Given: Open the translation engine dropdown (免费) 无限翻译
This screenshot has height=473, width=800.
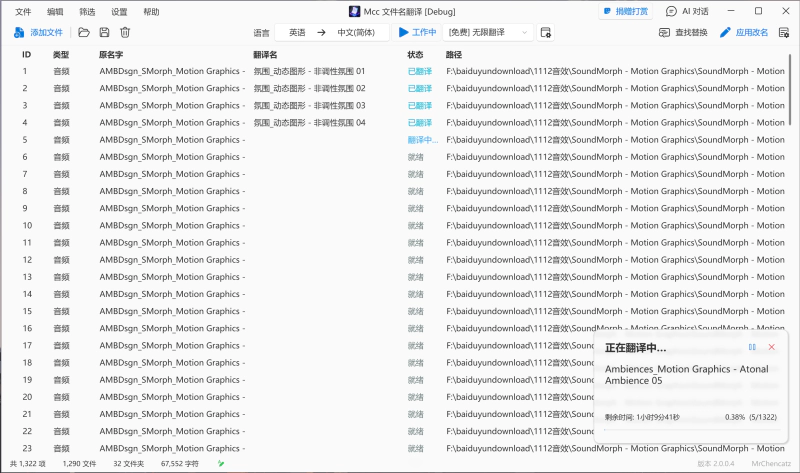Looking at the screenshot, I should pos(489,32).
